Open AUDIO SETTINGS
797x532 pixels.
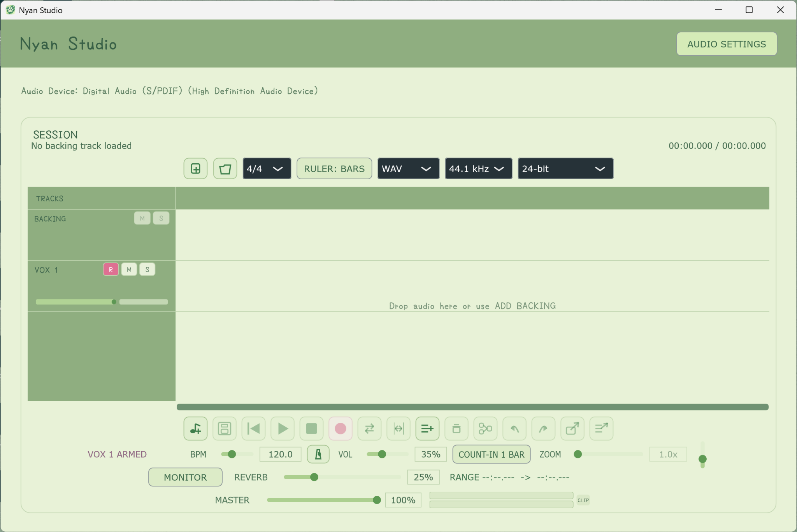coord(727,44)
